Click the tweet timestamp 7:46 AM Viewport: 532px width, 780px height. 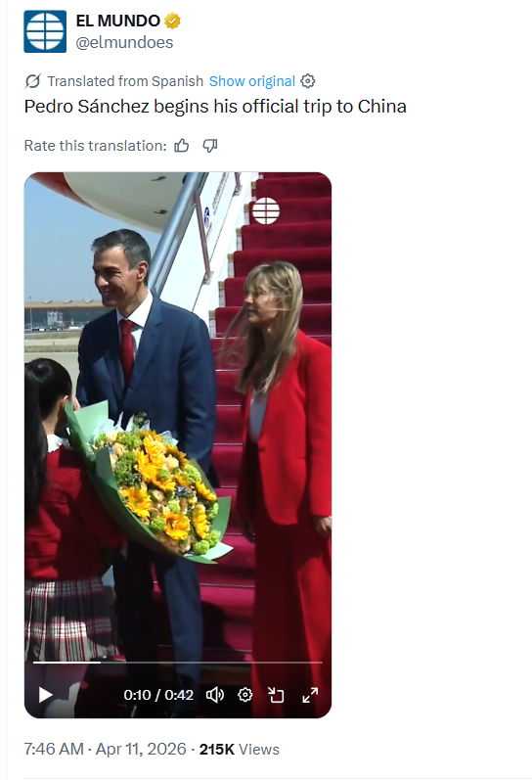point(54,749)
